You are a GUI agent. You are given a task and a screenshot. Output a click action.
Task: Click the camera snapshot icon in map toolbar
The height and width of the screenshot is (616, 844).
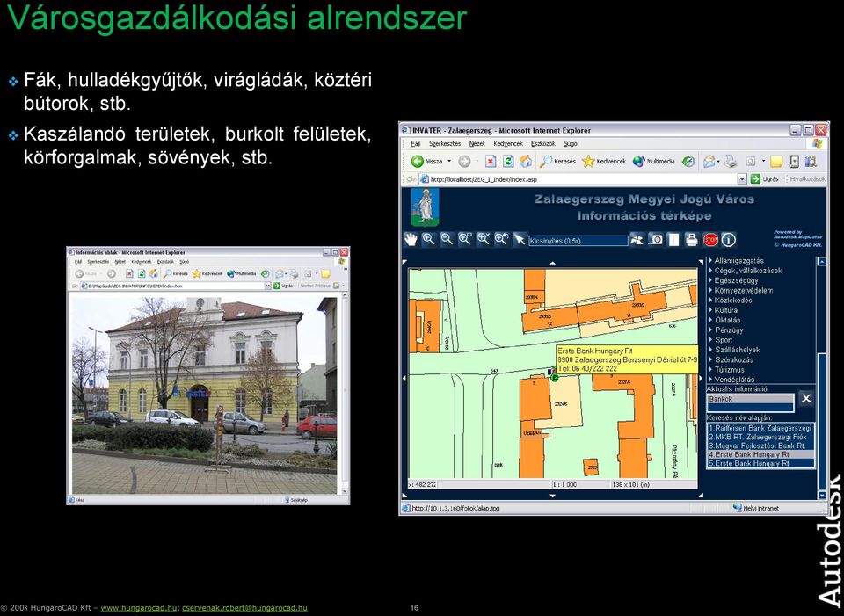point(656,240)
